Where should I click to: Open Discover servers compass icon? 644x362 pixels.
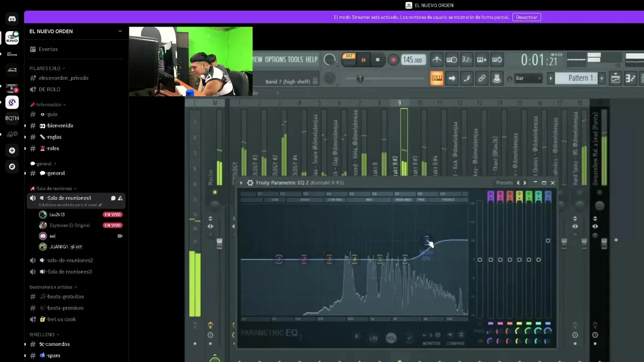coord(12,166)
